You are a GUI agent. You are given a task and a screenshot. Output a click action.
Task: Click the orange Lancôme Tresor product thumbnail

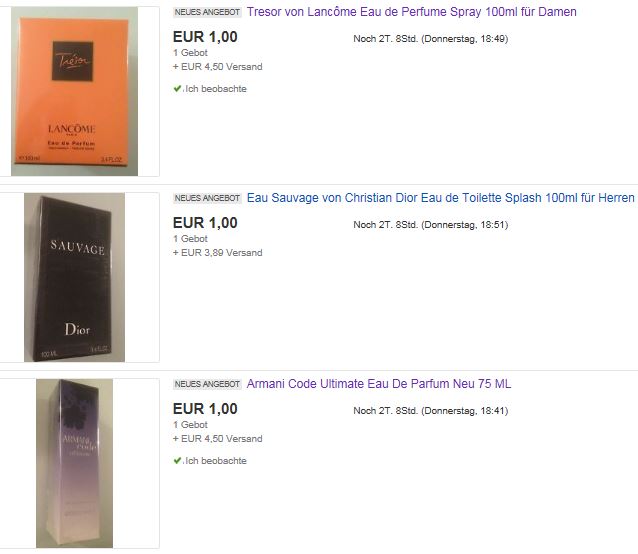pyautogui.click(x=74, y=91)
